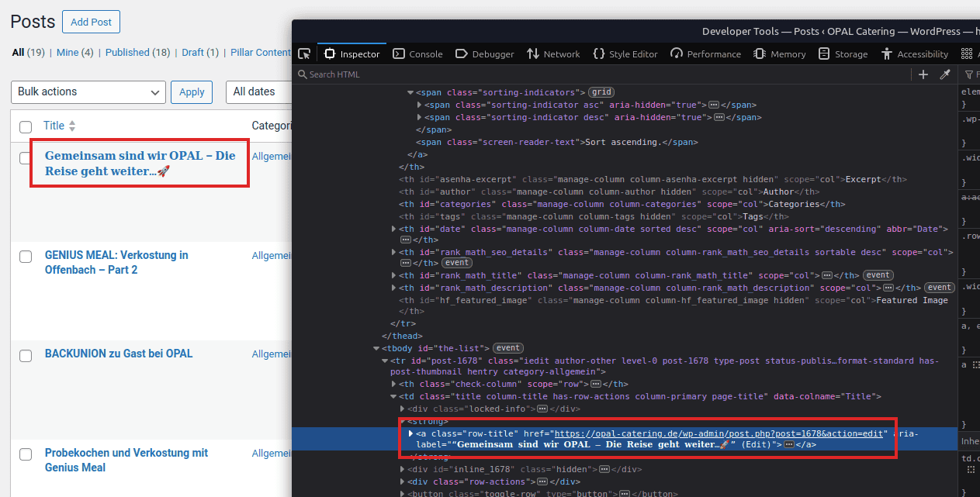Screen dimensions: 980x497
Task: Open the Console panel
Action: point(417,54)
